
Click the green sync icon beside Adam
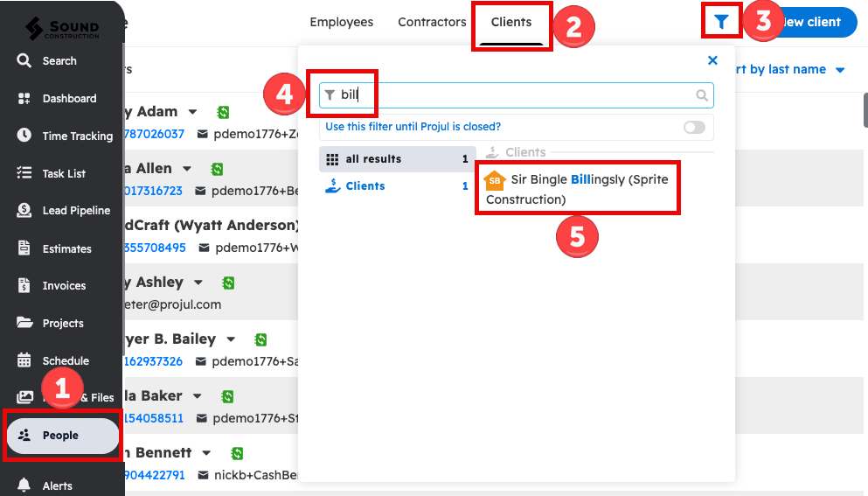click(x=224, y=112)
